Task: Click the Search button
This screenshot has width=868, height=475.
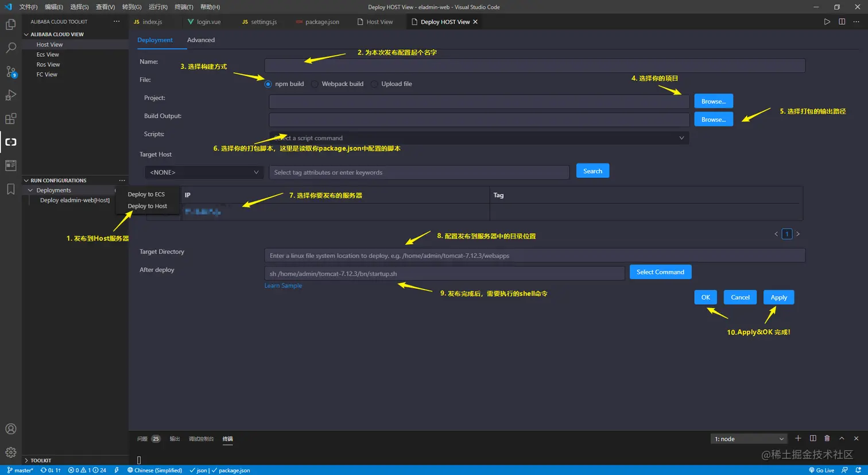Action: (593, 171)
